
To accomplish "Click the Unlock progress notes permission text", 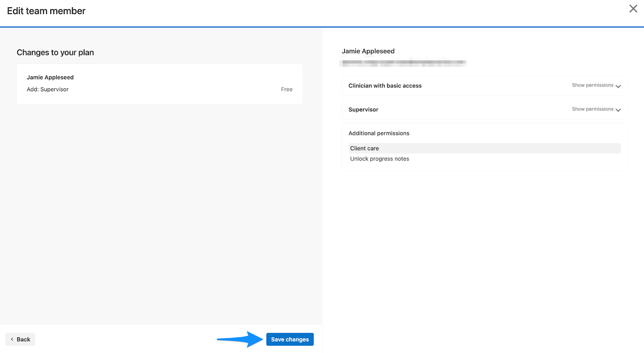I will tap(380, 159).
